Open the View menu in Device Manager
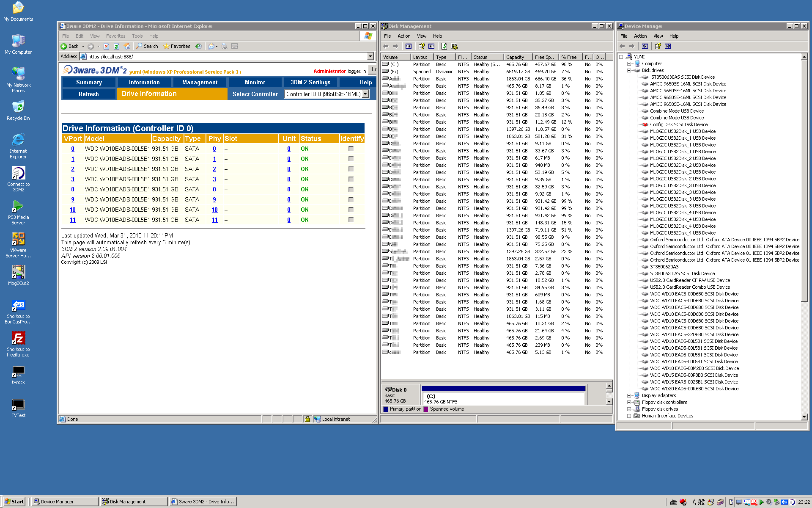 tap(658, 36)
